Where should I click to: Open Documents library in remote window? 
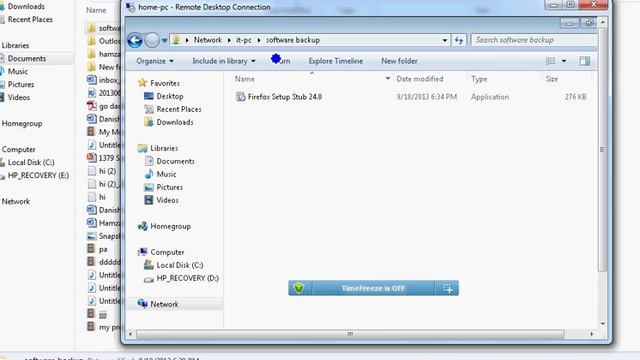click(x=176, y=161)
